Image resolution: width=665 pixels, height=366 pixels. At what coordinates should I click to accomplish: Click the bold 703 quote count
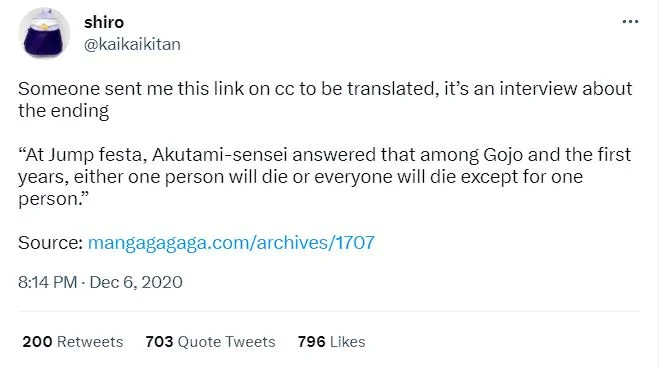(159, 341)
